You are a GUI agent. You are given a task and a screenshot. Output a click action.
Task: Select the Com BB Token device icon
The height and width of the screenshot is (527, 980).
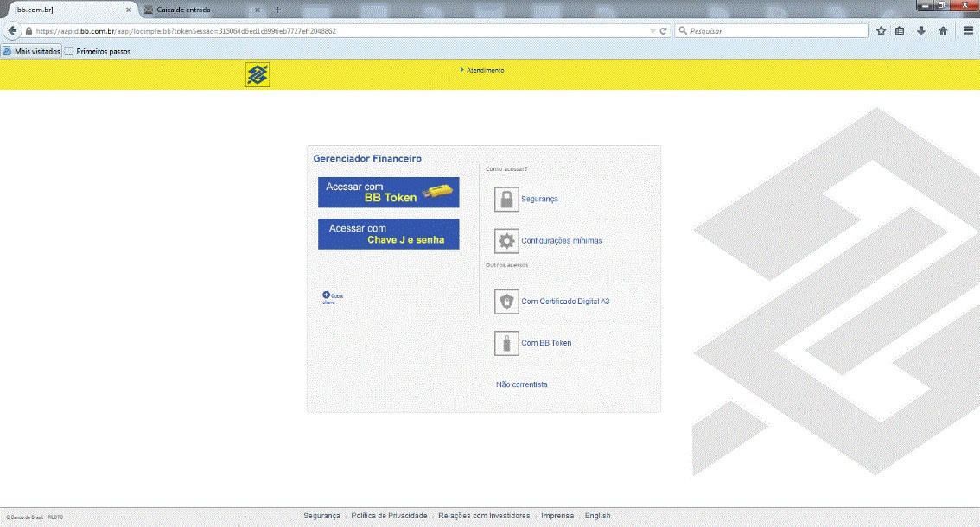pyautogui.click(x=506, y=343)
